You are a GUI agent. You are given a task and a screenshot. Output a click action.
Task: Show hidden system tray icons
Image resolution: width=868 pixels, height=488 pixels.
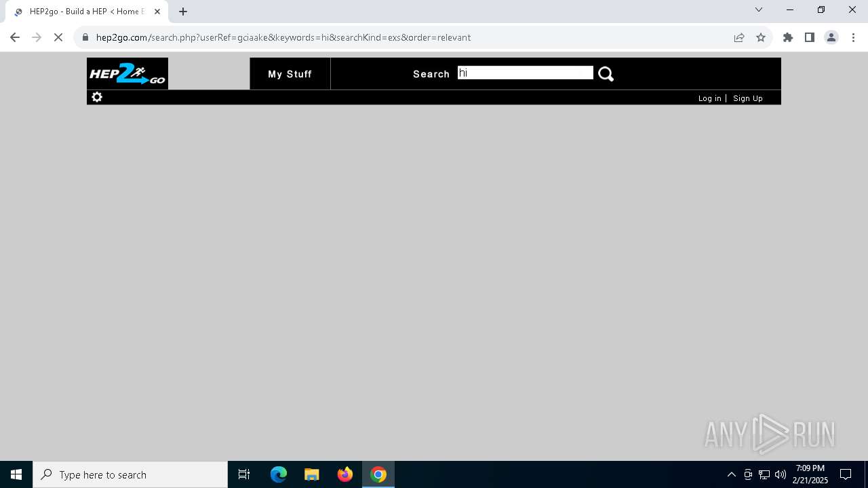[x=731, y=474]
